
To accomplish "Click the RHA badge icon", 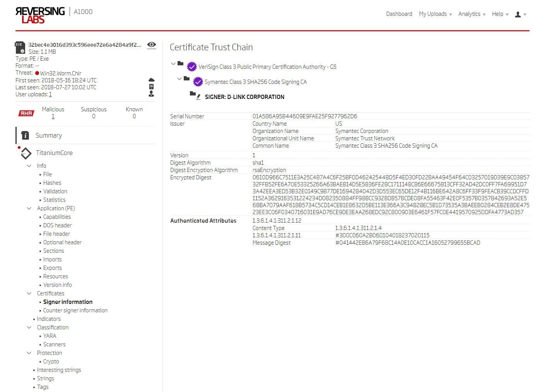I will 26,113.
